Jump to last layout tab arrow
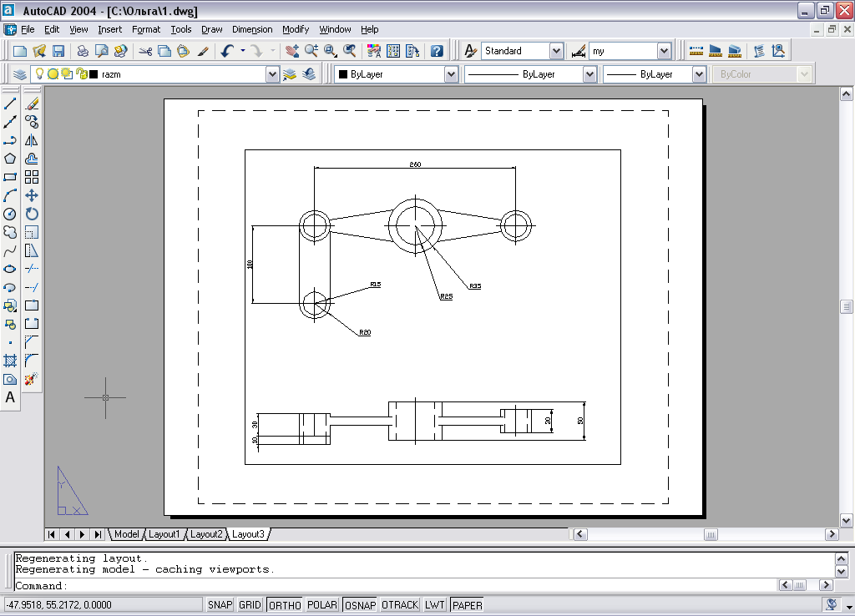 98,534
